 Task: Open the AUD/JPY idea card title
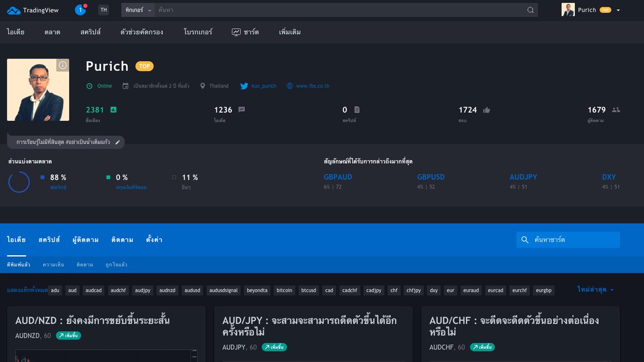pyautogui.click(x=310, y=326)
